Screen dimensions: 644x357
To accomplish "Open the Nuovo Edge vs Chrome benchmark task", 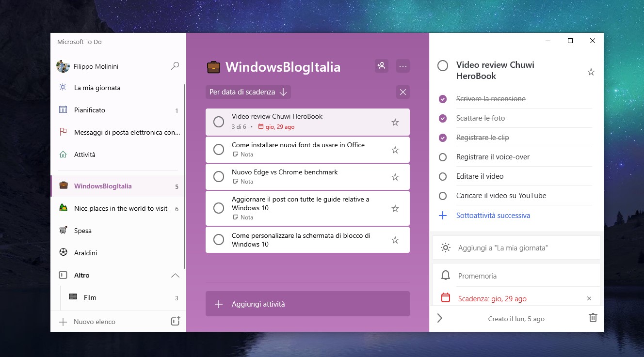I will 307,176.
